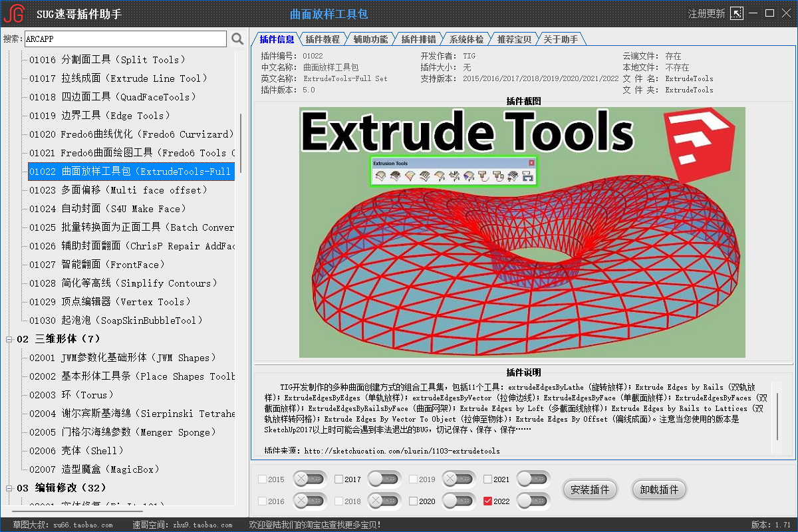The height and width of the screenshot is (532, 798).
Task: Select 01021 Fredo6曲面绘图工具
Action: tap(131, 153)
